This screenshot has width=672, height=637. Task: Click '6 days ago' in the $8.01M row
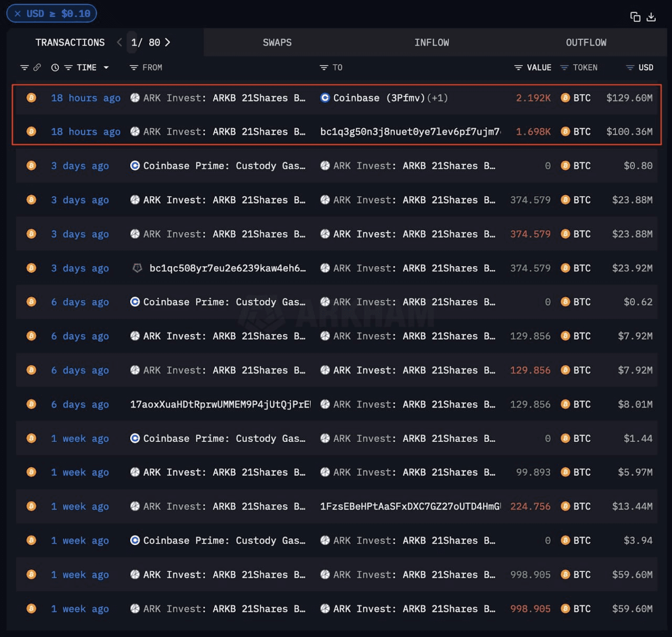(x=80, y=405)
